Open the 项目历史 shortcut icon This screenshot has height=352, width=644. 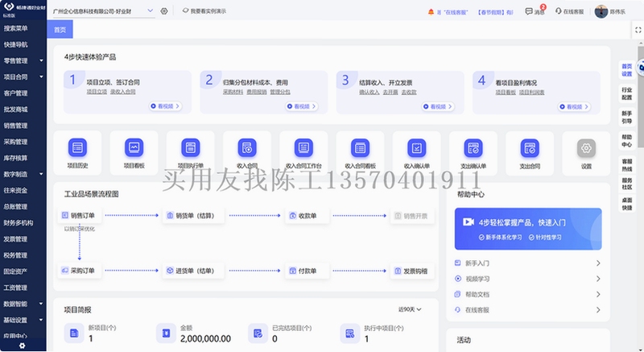[77, 148]
